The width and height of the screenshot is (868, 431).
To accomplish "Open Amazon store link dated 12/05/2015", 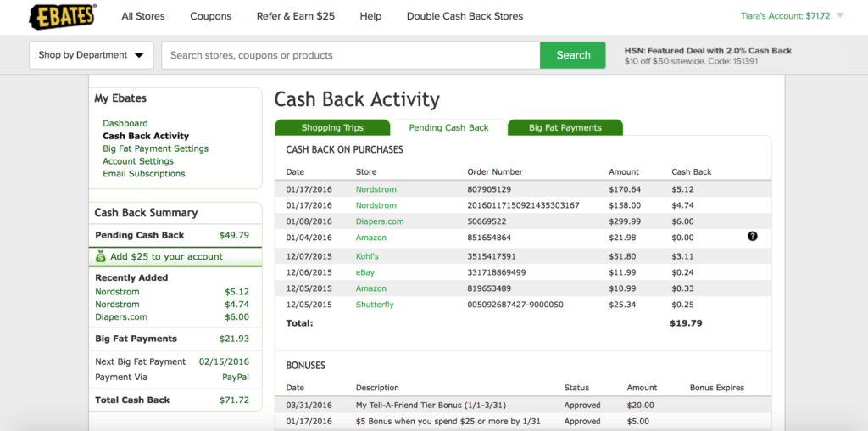I will (x=371, y=288).
